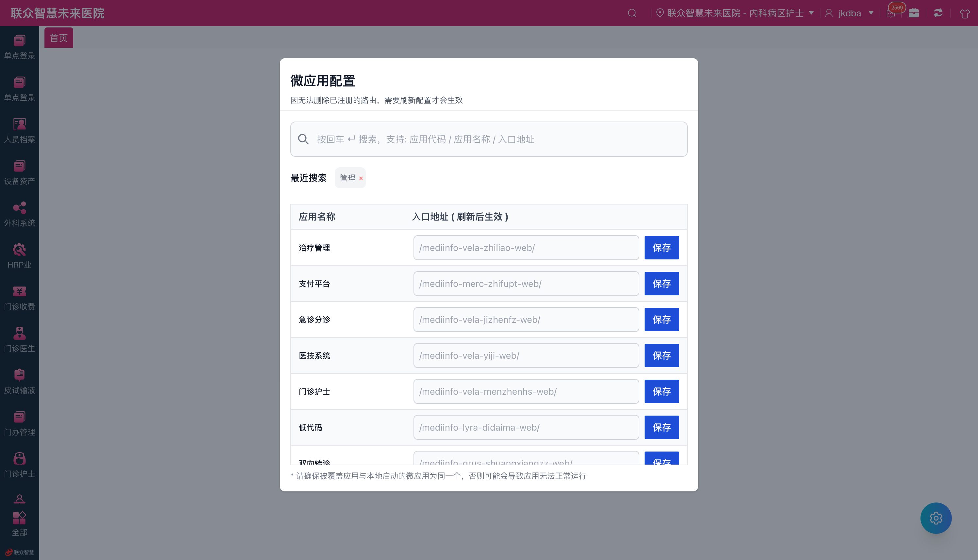978x560 pixels.
Task: Open 人员档案 in the sidebar
Action: pyautogui.click(x=19, y=130)
